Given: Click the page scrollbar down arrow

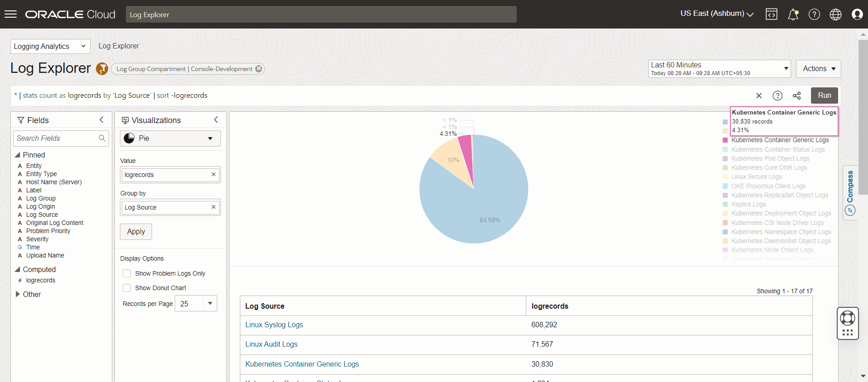Looking at the screenshot, I should click(x=863, y=376).
